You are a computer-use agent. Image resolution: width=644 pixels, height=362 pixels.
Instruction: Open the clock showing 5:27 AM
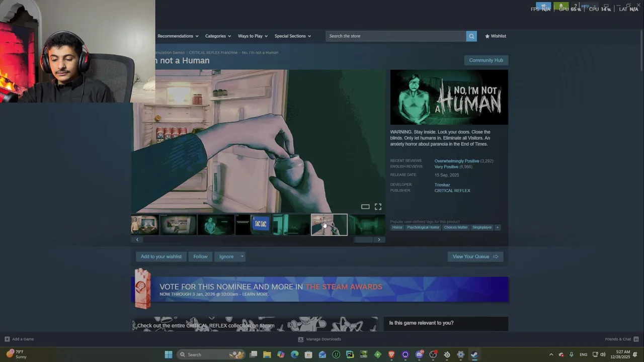coord(620,354)
